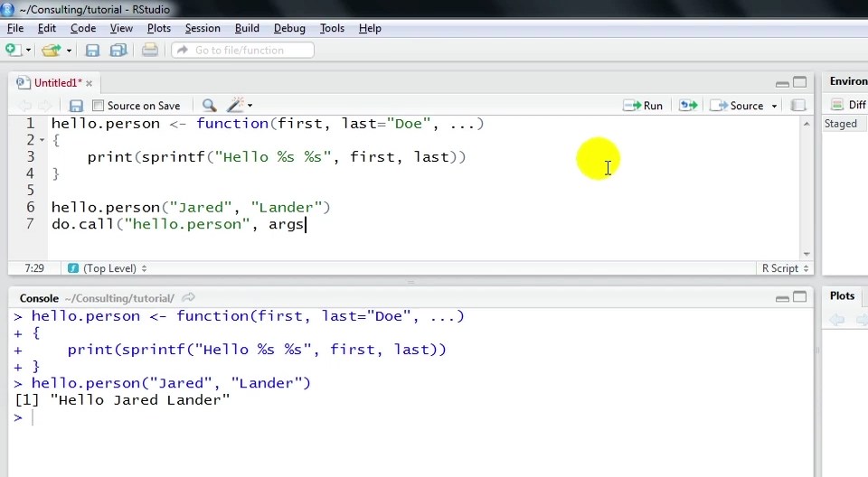Open the code tools magic wand
Viewport: 868px width, 477px height.
pyautogui.click(x=236, y=105)
